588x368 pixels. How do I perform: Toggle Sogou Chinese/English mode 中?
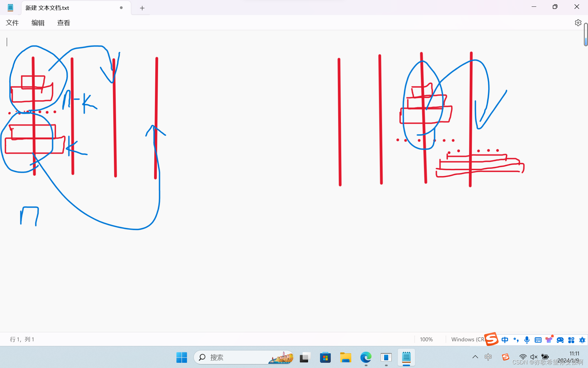point(505,340)
